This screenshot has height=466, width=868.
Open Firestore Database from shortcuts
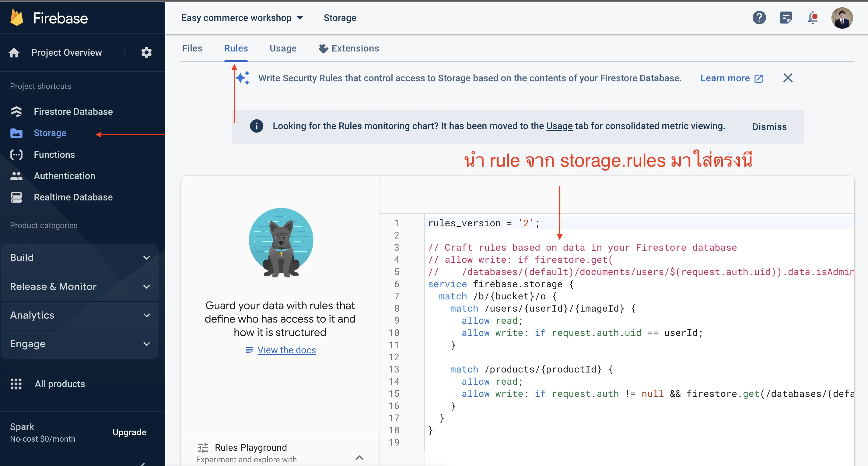[73, 111]
